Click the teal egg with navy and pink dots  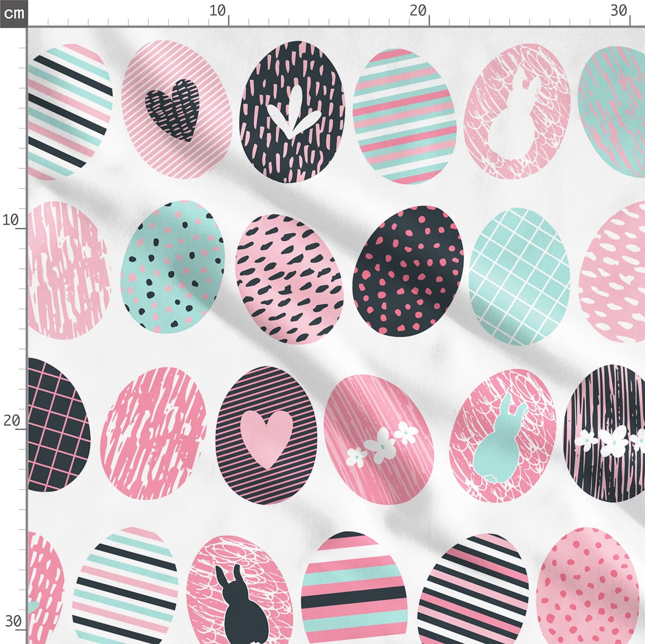173,266
